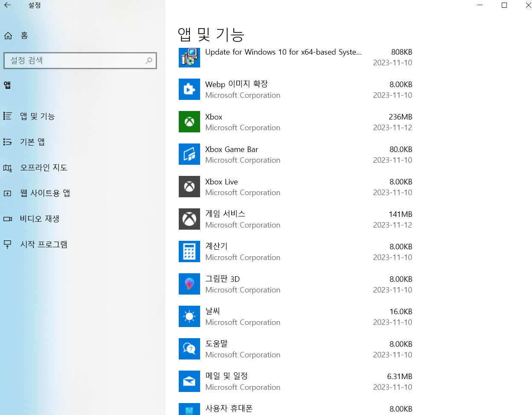Click the 2023-11-12 date under Xbox

pos(392,128)
